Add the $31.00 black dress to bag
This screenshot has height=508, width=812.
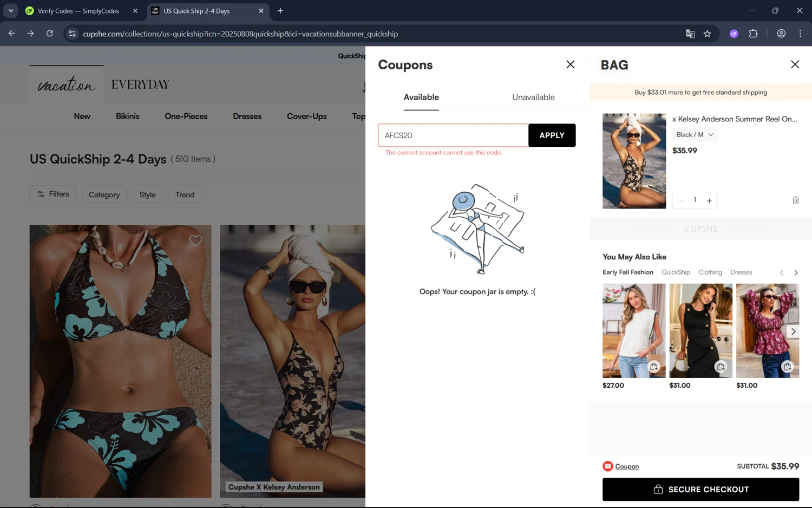click(x=721, y=367)
